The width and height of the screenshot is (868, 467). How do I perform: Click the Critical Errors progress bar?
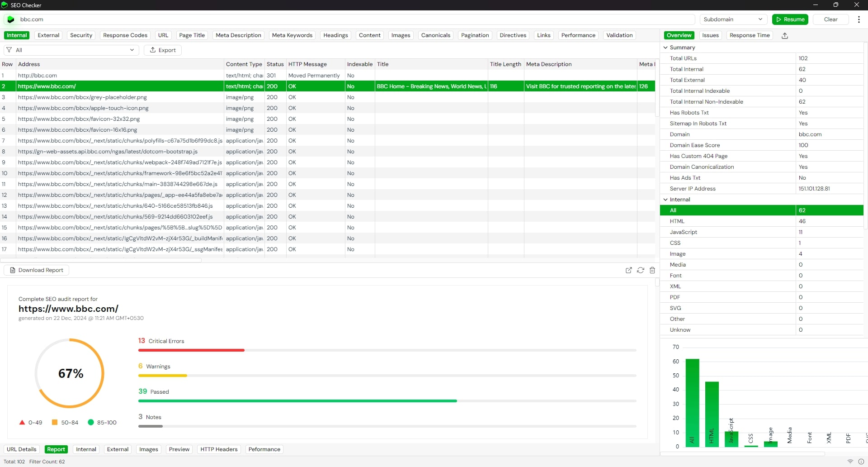(x=387, y=350)
